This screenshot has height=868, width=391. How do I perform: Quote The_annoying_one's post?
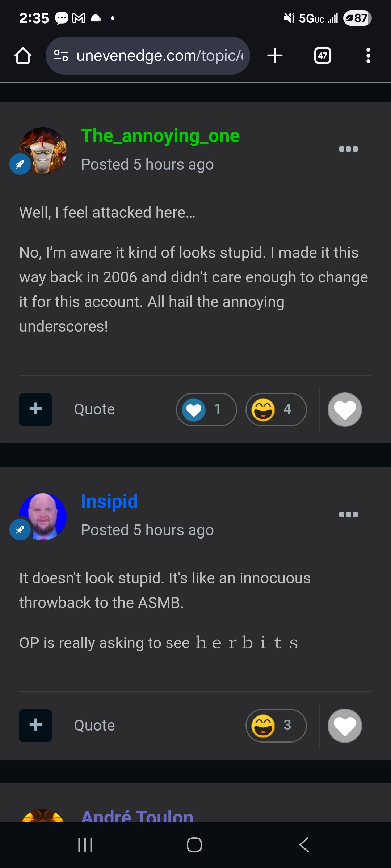tap(94, 409)
